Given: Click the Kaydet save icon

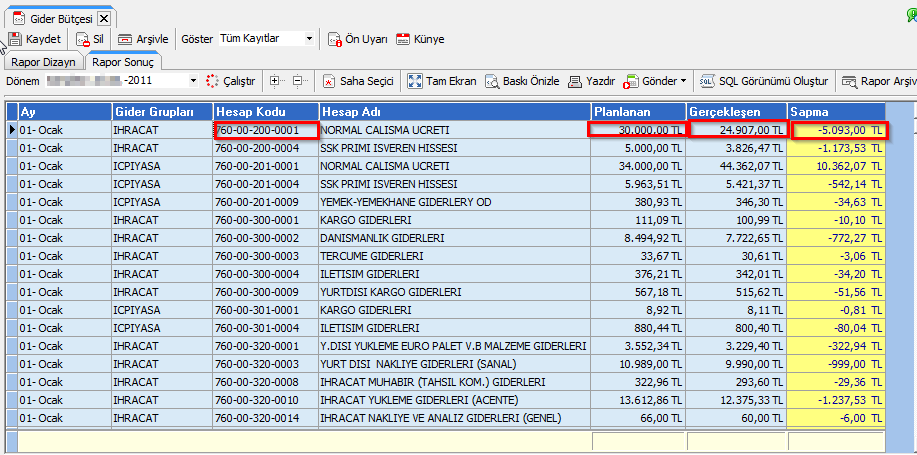Looking at the screenshot, I should click(15, 39).
